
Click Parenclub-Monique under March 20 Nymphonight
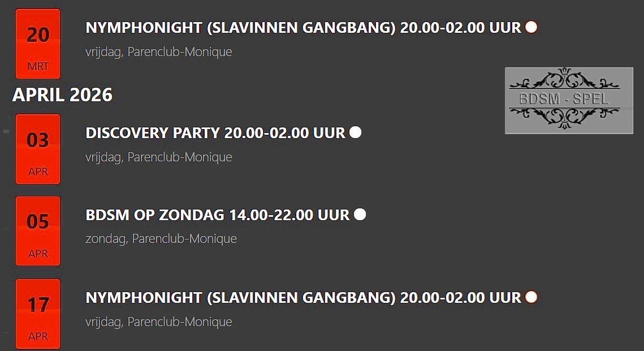click(x=180, y=52)
